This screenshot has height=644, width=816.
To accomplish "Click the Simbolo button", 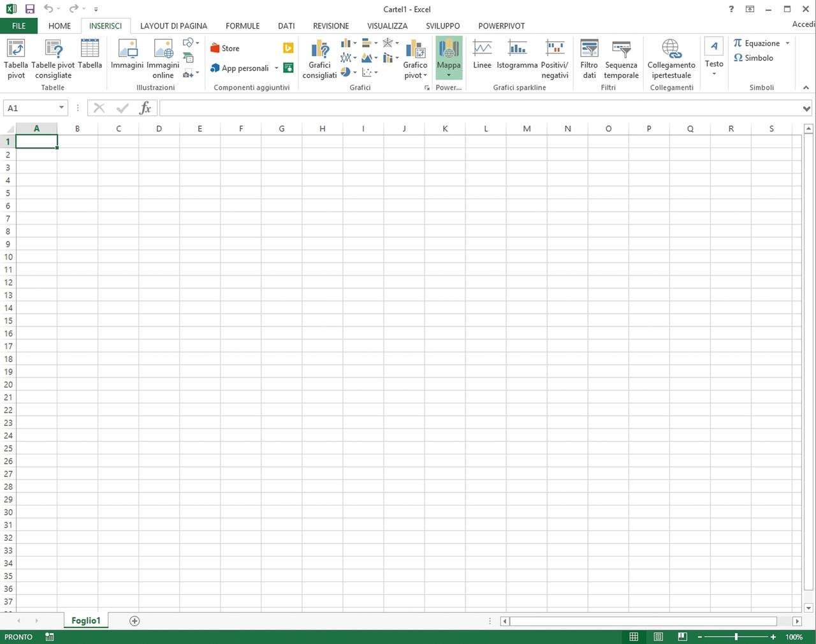I will 754,58.
